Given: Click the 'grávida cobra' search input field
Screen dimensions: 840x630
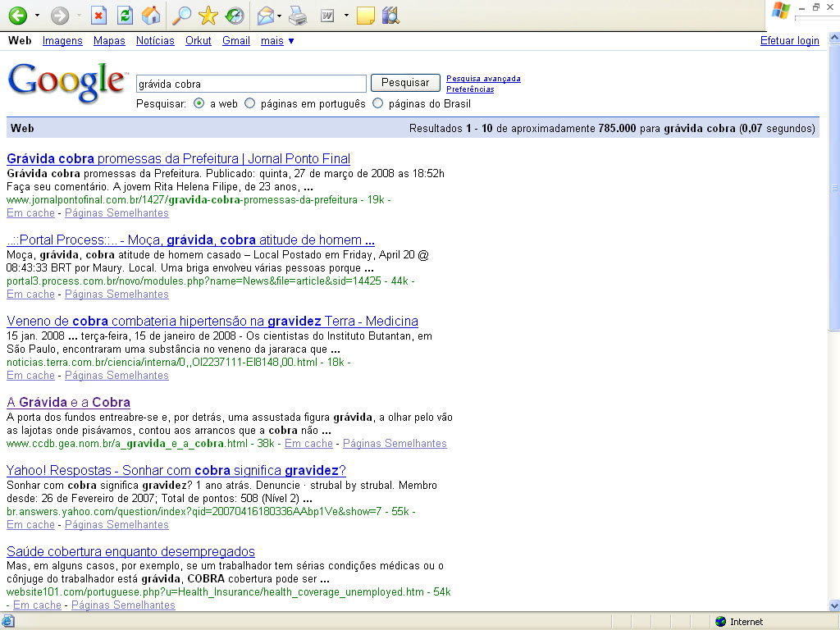Looking at the screenshot, I should [250, 84].
